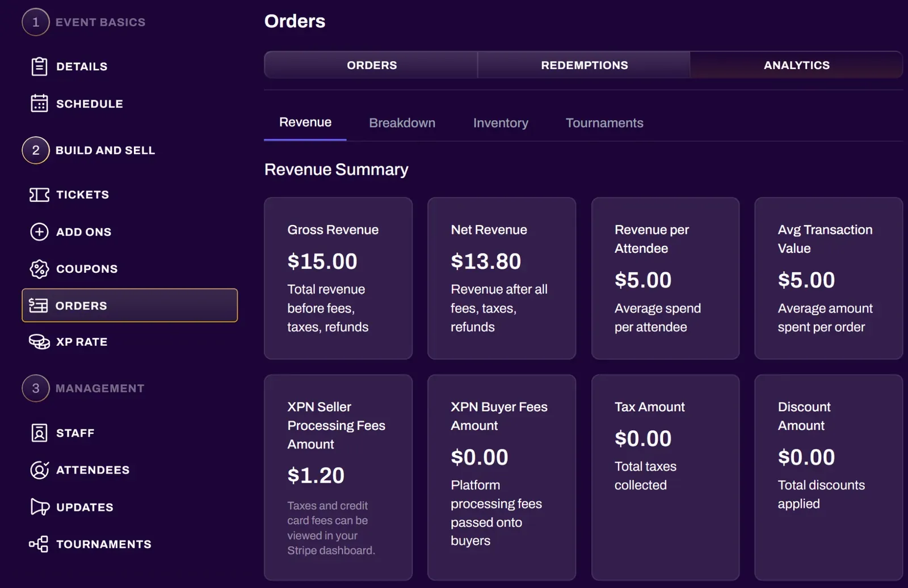This screenshot has width=908, height=588.
Task: Click the MANAGEMENT section heading
Action: (x=100, y=388)
